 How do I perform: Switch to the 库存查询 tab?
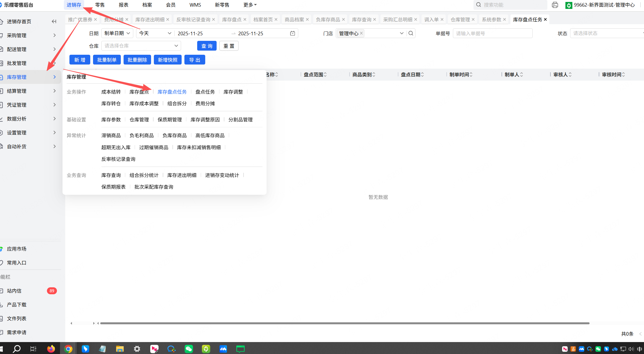[361, 19]
